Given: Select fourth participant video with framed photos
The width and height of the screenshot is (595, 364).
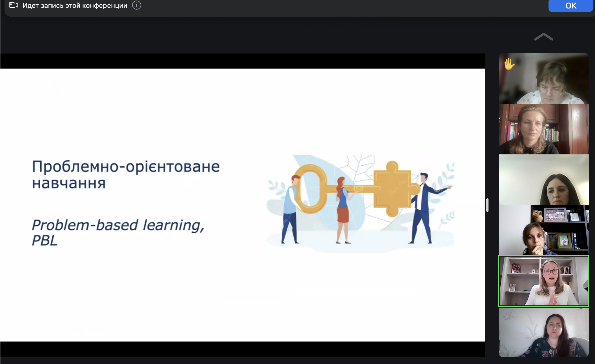Looking at the screenshot, I should 543,230.
